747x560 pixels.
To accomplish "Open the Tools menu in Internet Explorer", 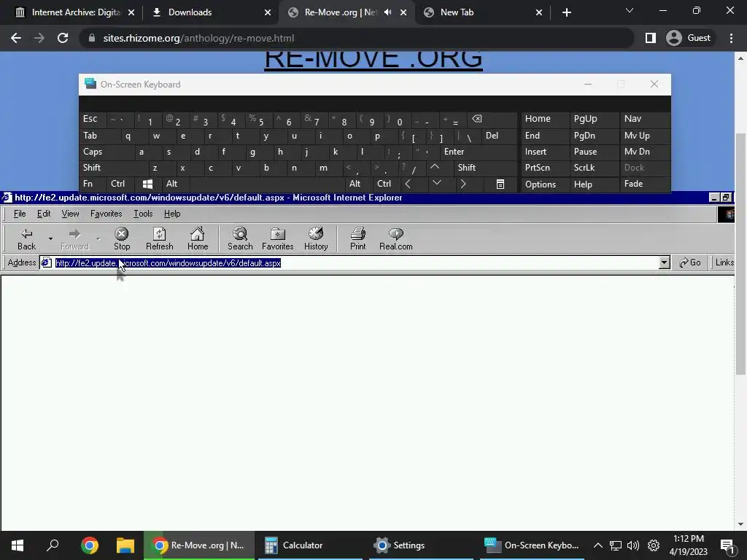I will click(143, 214).
